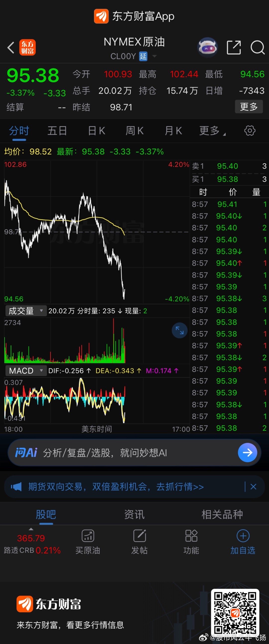Switch to 周K weekly chart tab
This screenshot has width=269, height=644.
tap(135, 131)
